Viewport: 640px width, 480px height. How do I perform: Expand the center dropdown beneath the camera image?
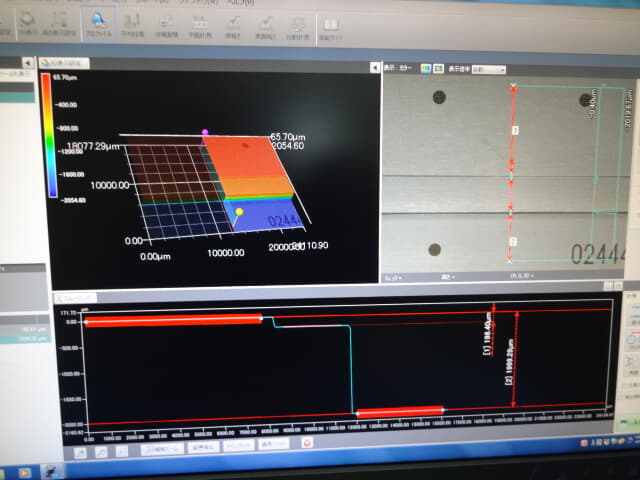[x=442, y=276]
